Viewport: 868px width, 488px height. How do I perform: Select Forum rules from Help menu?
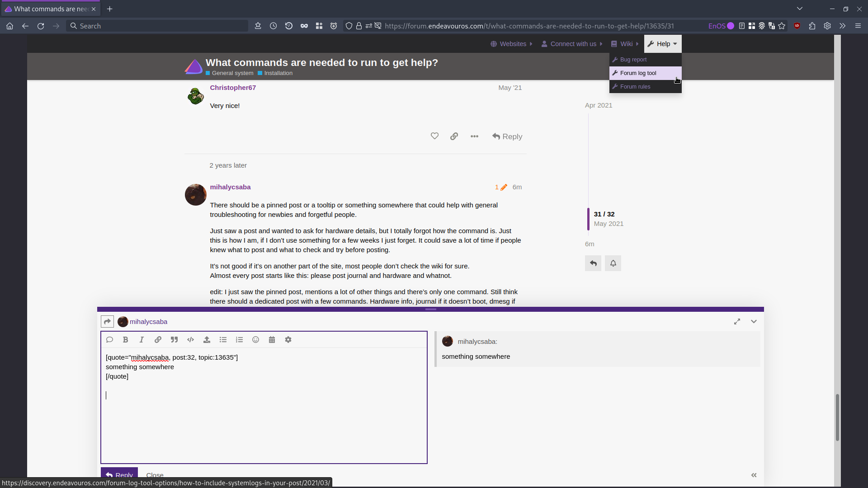635,87
